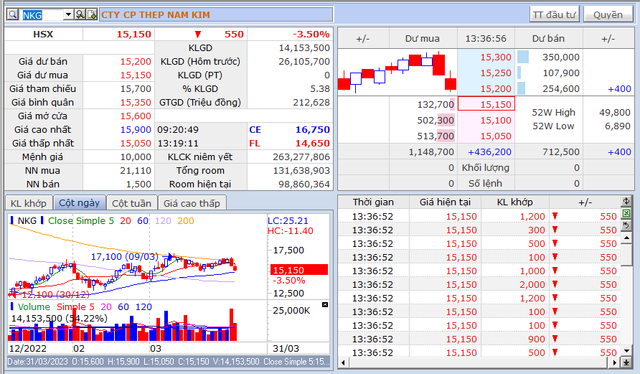640x374 pixels.
Task: Click the 200 moving average legend label
Action: [x=186, y=221]
